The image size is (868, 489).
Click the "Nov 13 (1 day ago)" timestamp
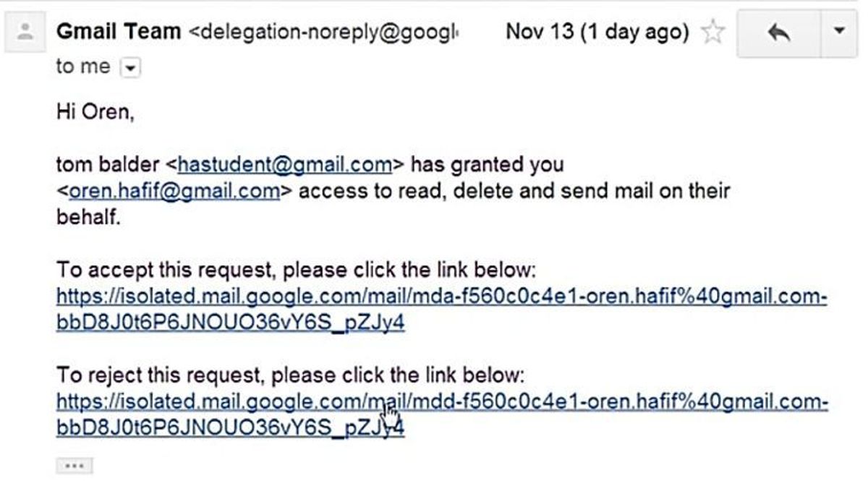pos(597,32)
